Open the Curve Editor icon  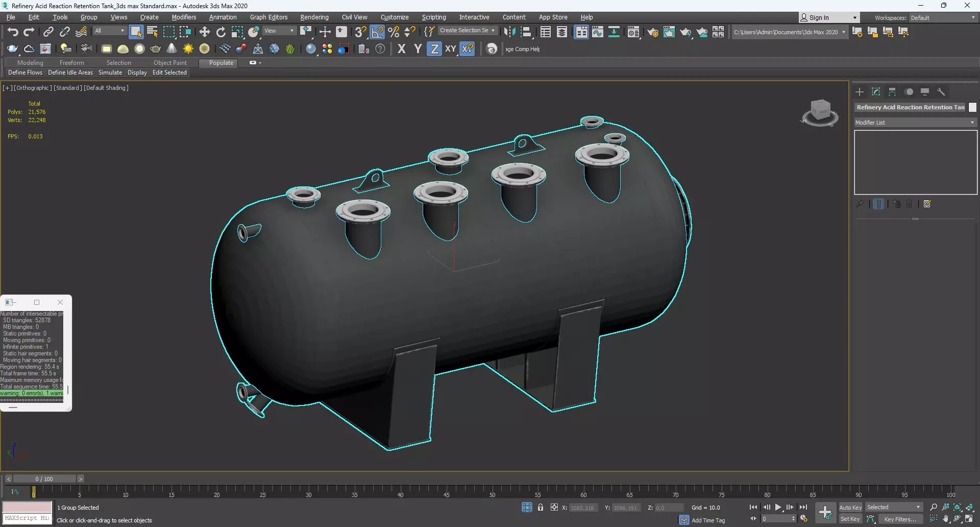pos(598,32)
